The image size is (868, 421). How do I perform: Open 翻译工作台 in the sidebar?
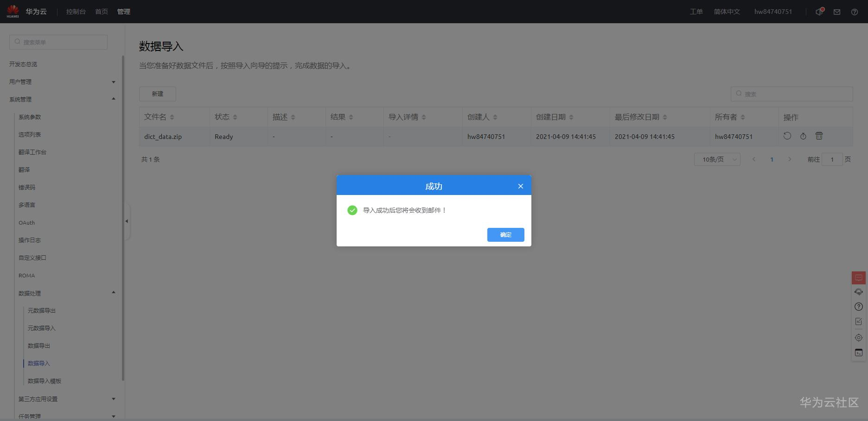coord(32,152)
